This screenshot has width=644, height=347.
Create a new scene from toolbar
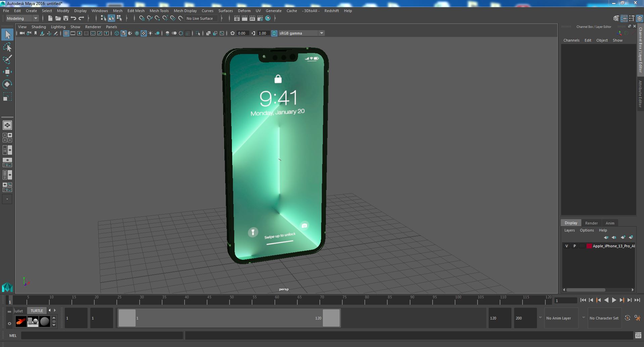tap(50, 18)
